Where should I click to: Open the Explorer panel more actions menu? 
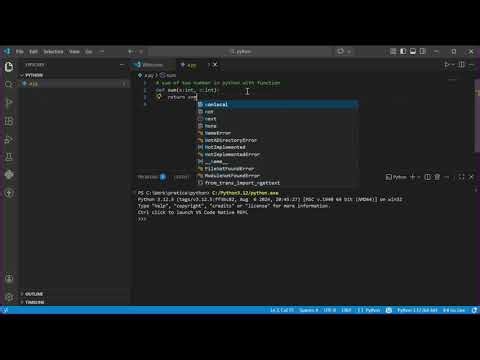point(122,65)
